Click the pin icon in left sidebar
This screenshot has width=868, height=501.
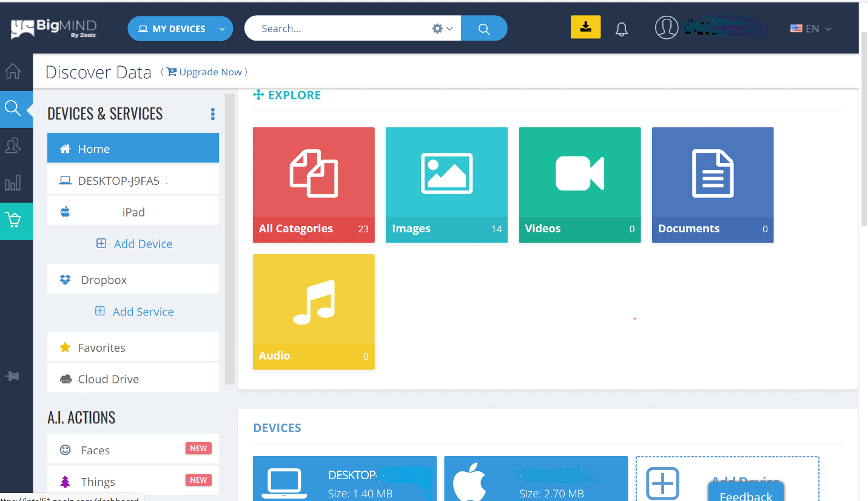point(12,377)
